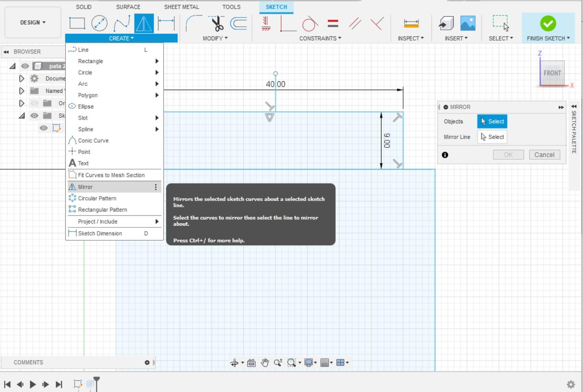Toggle visibility eye of the Origin folder
583x392 pixels.
pos(34,103)
